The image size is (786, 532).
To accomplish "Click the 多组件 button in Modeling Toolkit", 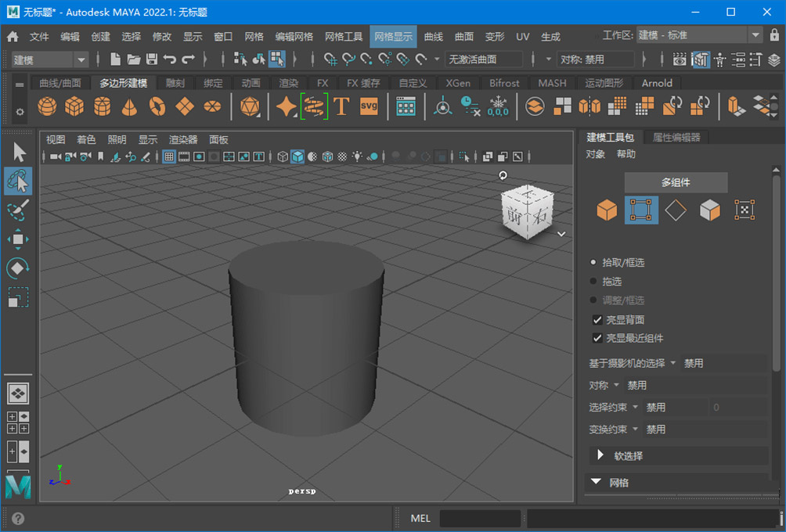I will tap(675, 182).
